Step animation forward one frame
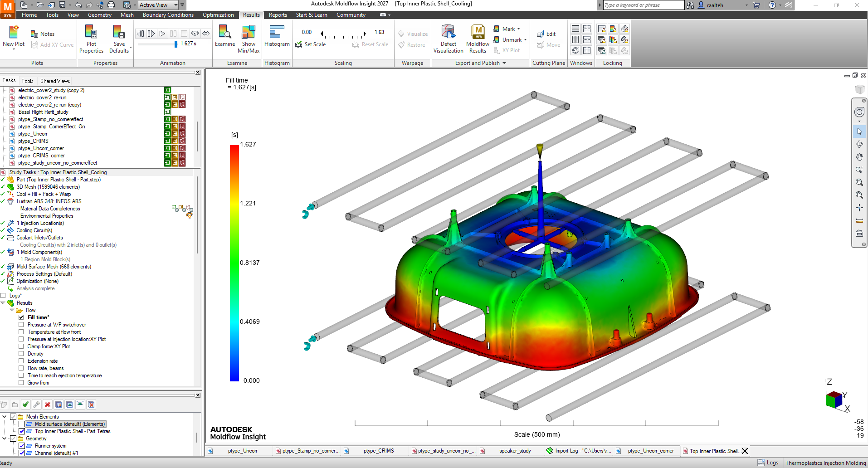This screenshot has width=868, height=468. coord(151,34)
